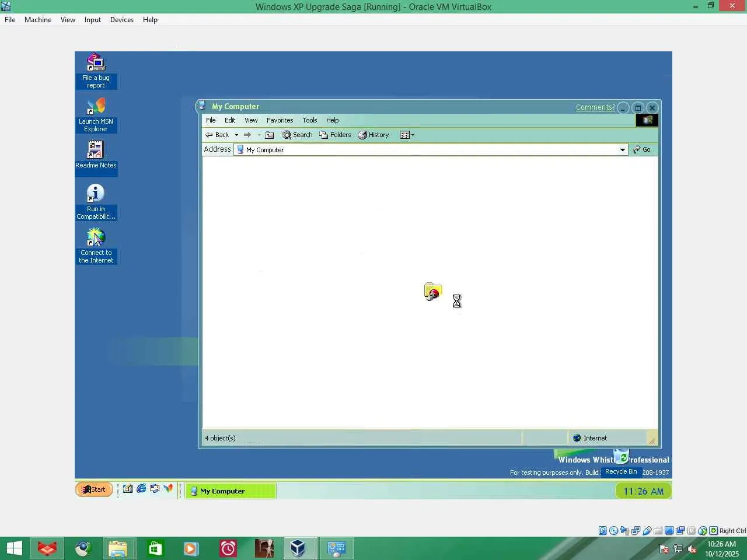Click the My Computer taskbar button
This screenshot has height=560, width=747.
click(231, 491)
